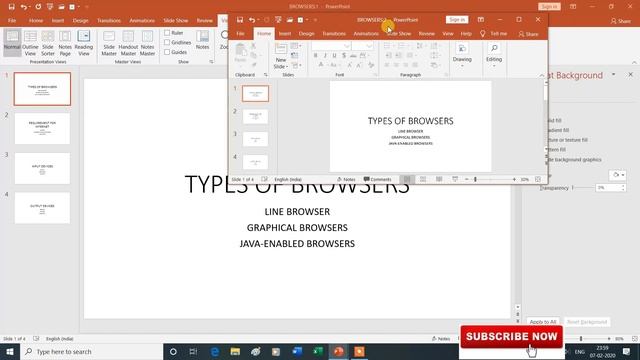Select slide 4 OUTPUT DEVICES thumbnail in back window
The image size is (640, 360).
click(x=42, y=208)
